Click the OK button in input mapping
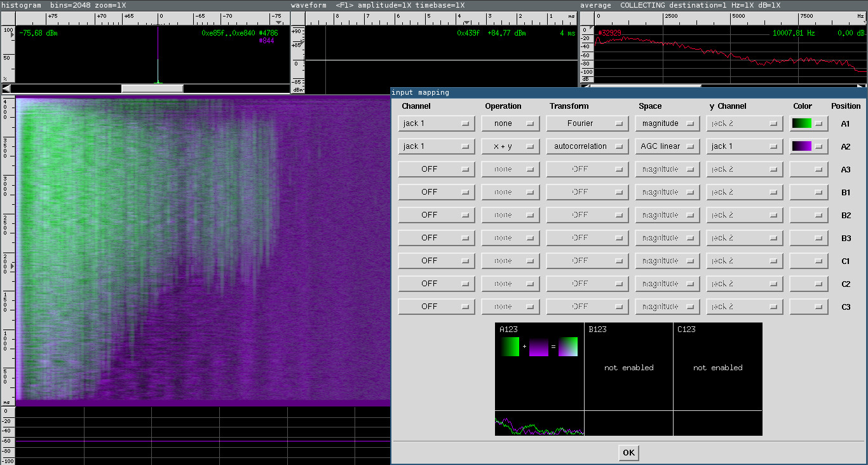Screen dimensions: 868x465 click(x=628, y=453)
